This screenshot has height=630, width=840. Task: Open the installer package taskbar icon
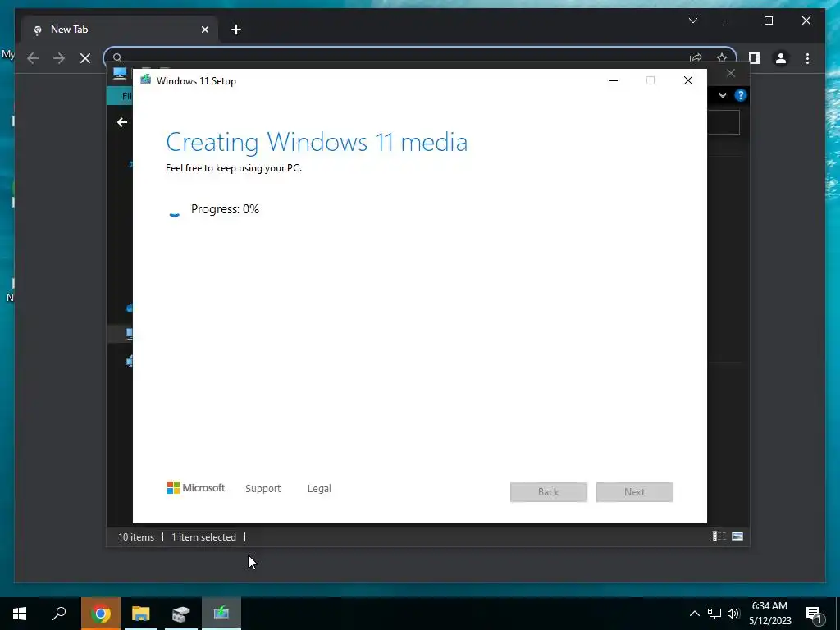point(181,614)
